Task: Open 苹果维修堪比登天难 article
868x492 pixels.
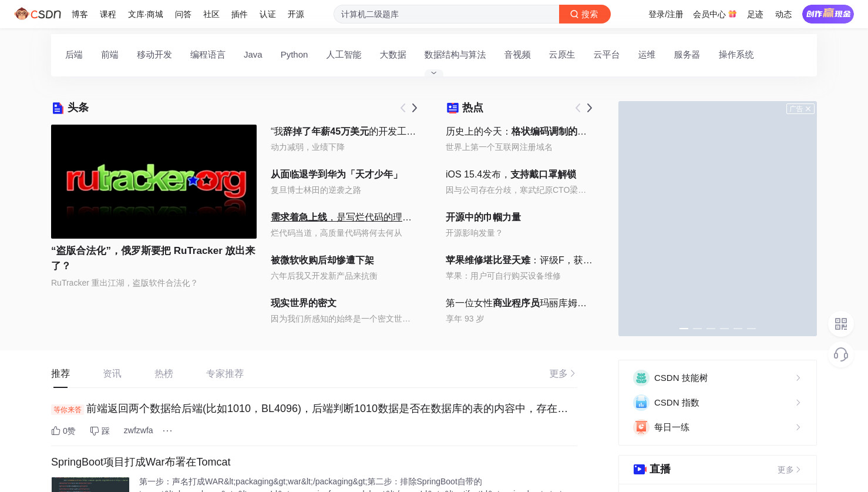Action: (519, 260)
